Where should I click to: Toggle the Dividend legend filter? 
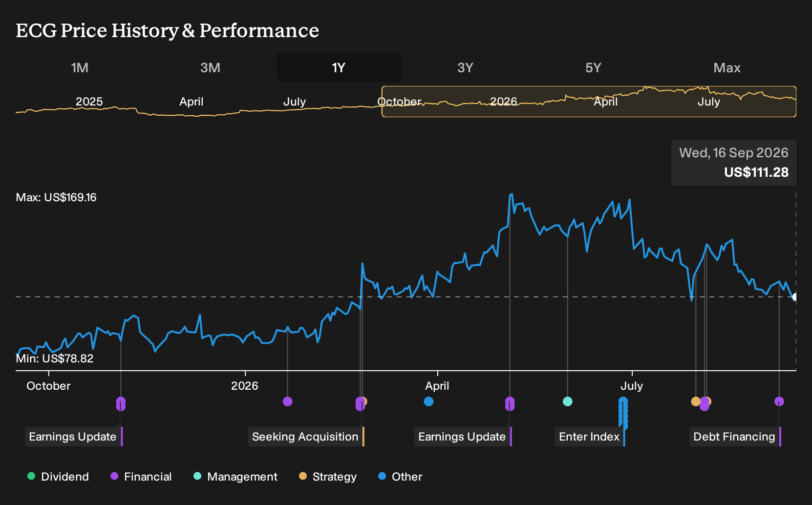pos(58,477)
